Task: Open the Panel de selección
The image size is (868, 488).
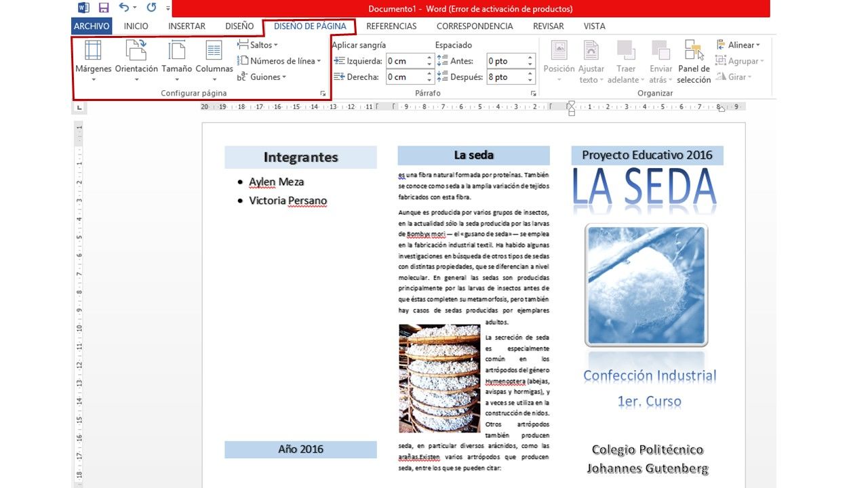Action: point(694,60)
